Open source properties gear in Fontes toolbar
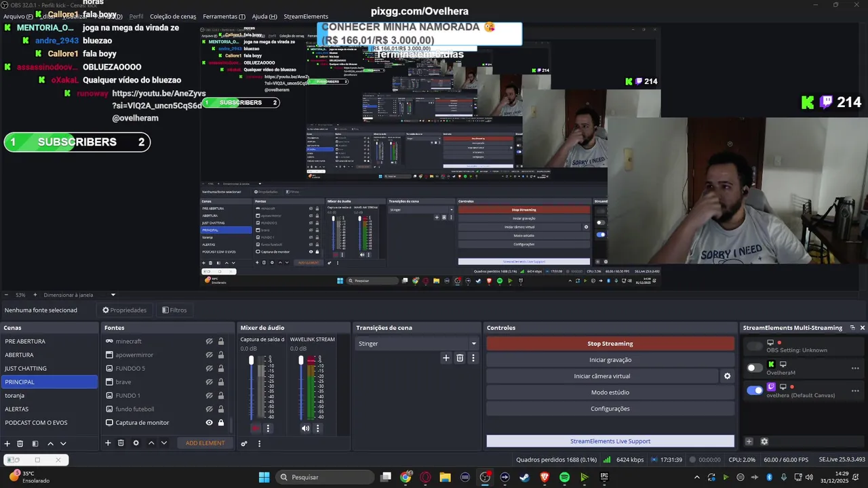This screenshot has width=868, height=488. 136,443
